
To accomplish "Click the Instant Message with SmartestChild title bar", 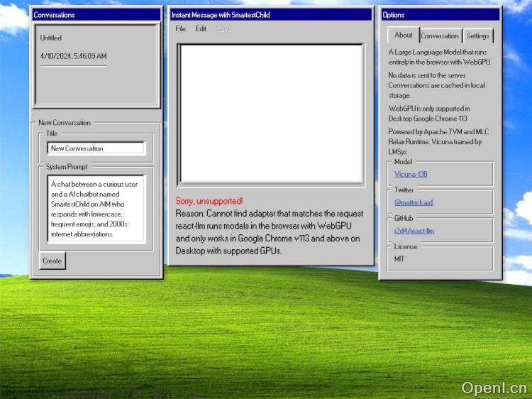I will pyautogui.click(x=270, y=14).
